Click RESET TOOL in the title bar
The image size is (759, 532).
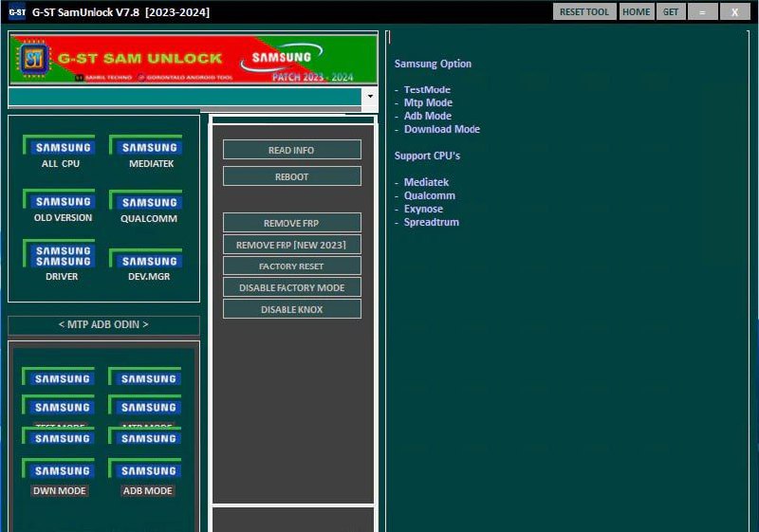coord(584,11)
